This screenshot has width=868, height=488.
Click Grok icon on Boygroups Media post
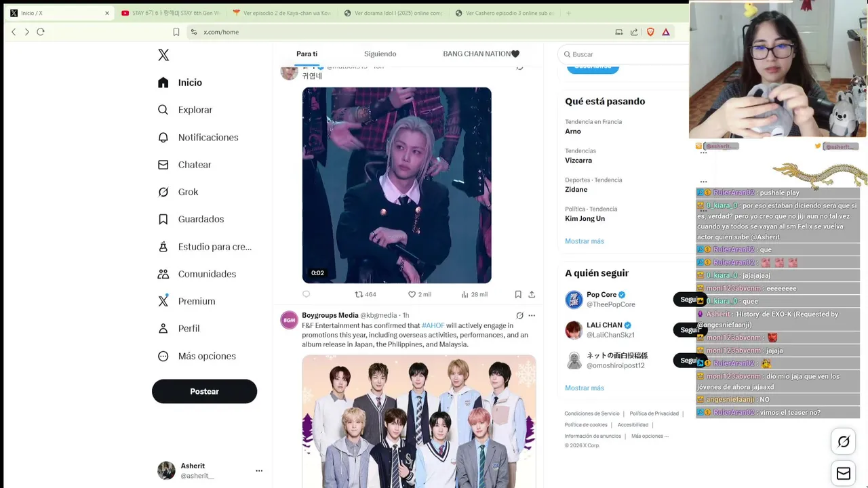pos(519,315)
